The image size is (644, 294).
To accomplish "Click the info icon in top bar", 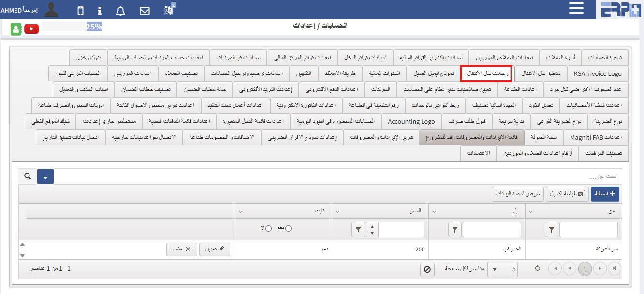I will tap(99, 11).
